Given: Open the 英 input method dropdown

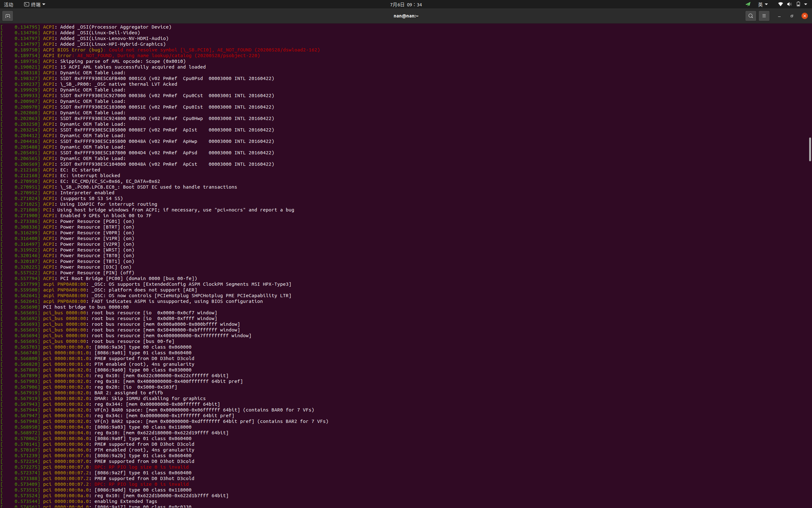Looking at the screenshot, I should (x=763, y=4).
